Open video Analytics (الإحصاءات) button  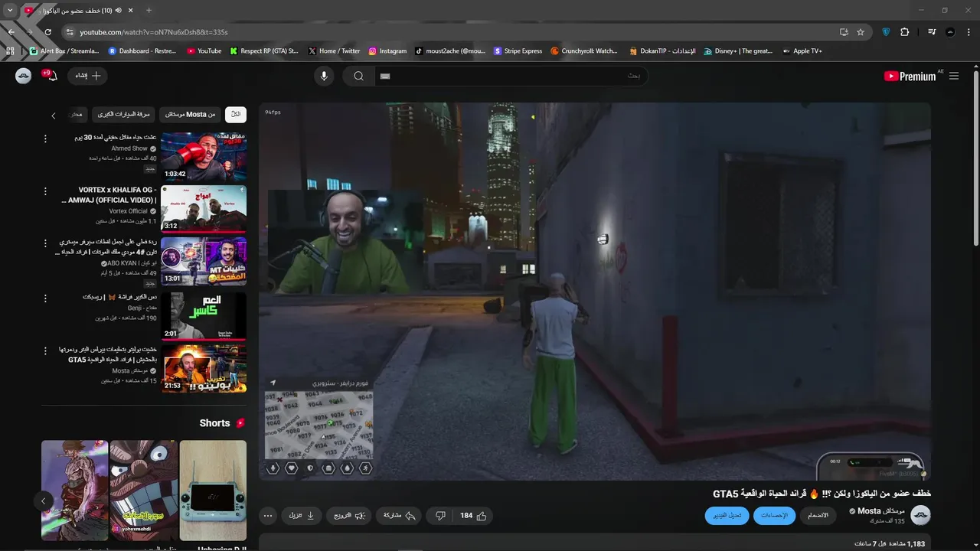pos(775,516)
